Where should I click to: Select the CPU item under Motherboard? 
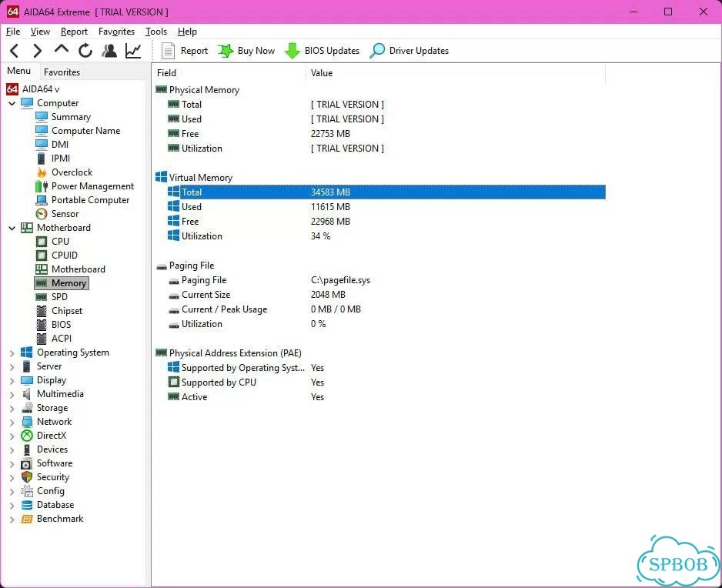tap(60, 241)
